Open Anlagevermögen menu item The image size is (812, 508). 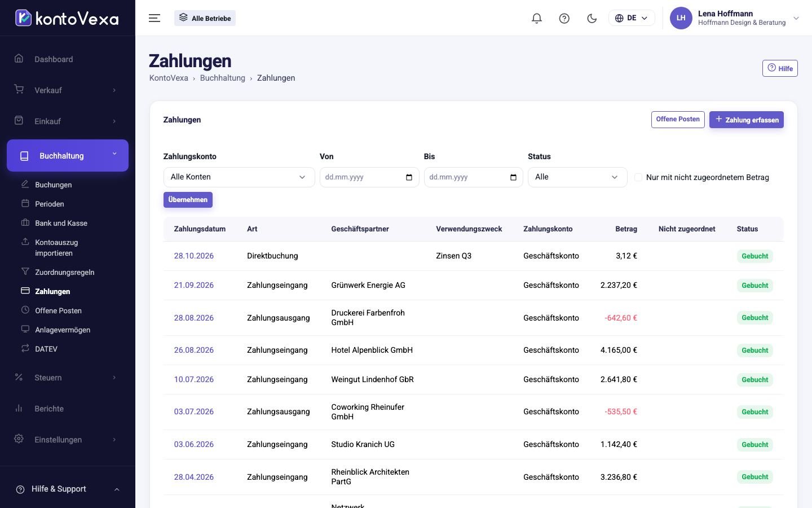point(63,330)
